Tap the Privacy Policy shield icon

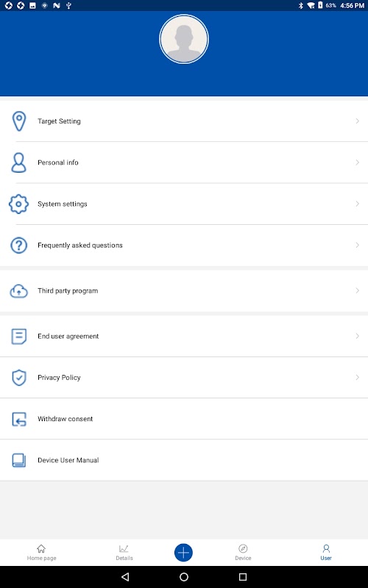(x=19, y=378)
